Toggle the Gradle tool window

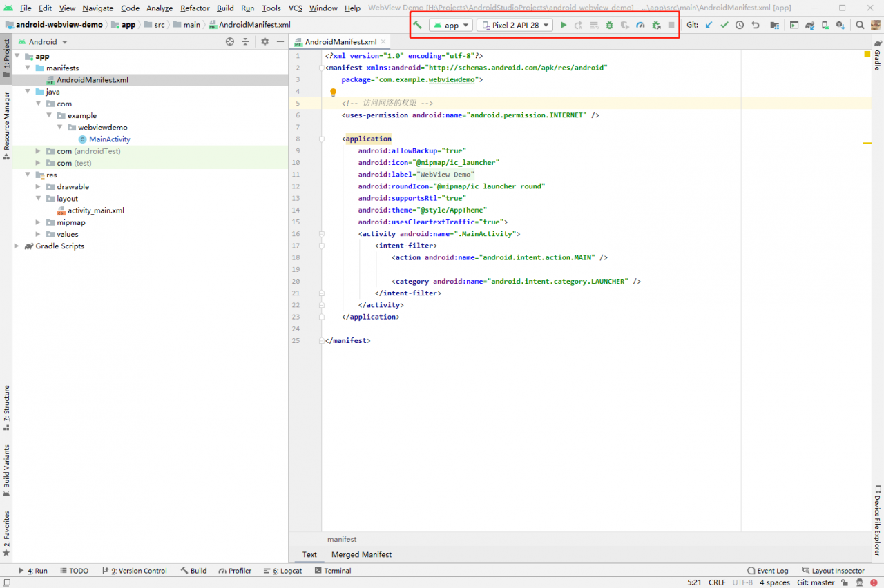click(x=878, y=55)
